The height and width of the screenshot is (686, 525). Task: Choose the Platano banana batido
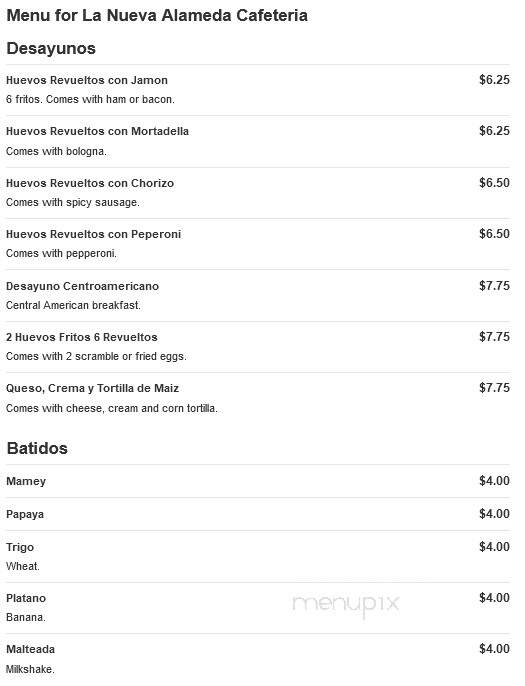(x=26, y=598)
